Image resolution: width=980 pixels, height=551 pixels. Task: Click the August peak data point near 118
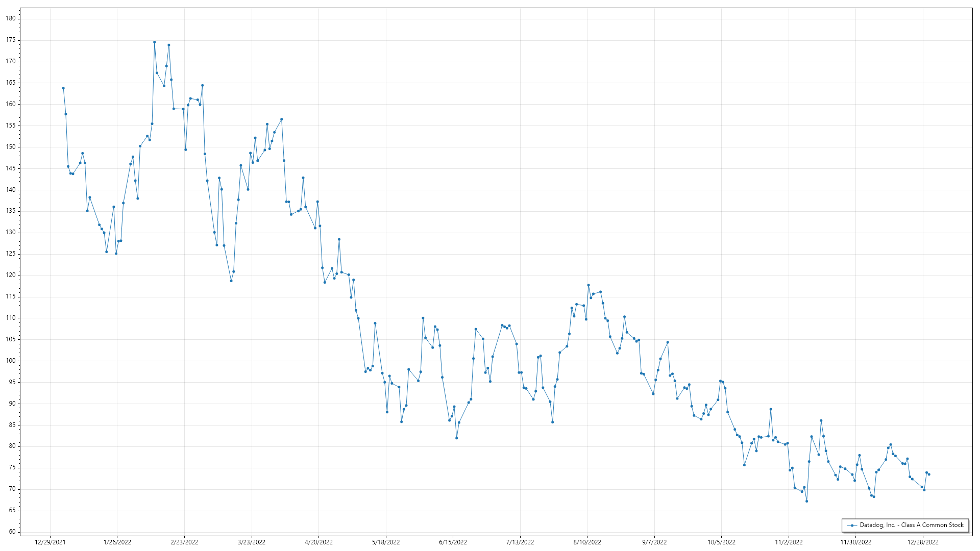589,285
